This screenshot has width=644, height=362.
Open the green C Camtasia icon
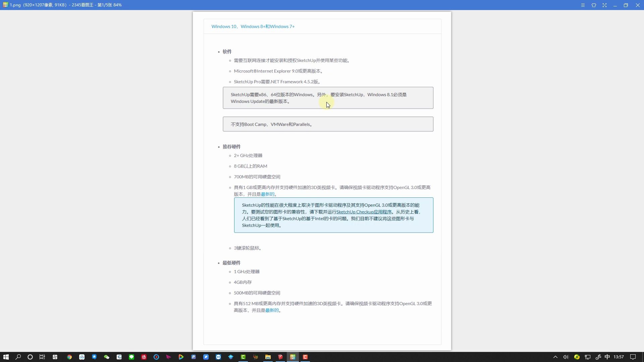243,357
